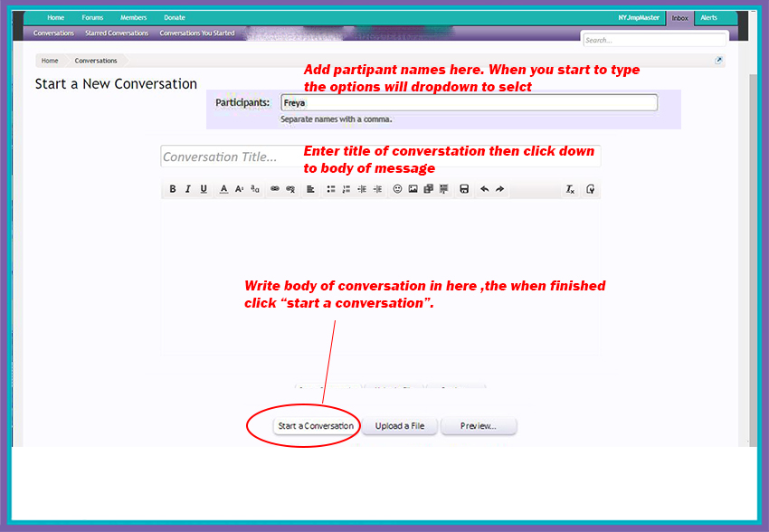Toggle the ordered list formatting
This screenshot has width=769, height=532.
[x=346, y=189]
